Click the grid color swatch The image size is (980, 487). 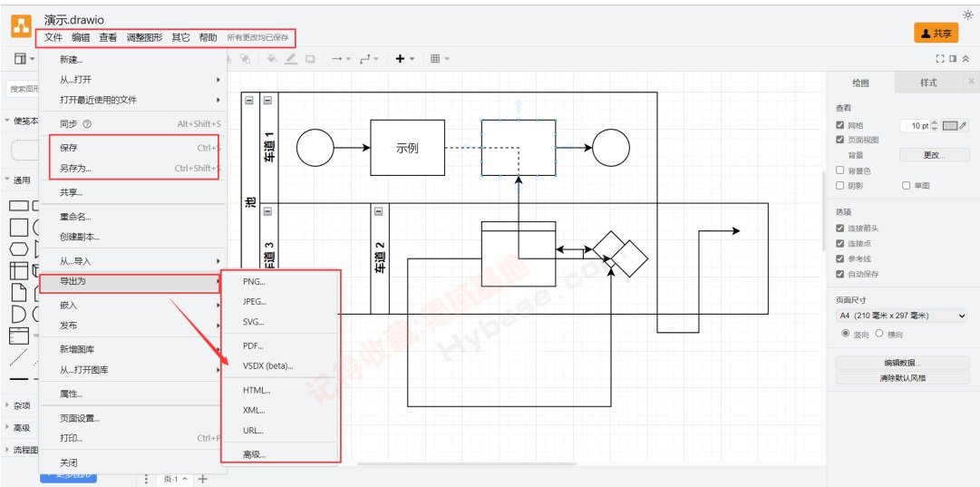[x=950, y=125]
